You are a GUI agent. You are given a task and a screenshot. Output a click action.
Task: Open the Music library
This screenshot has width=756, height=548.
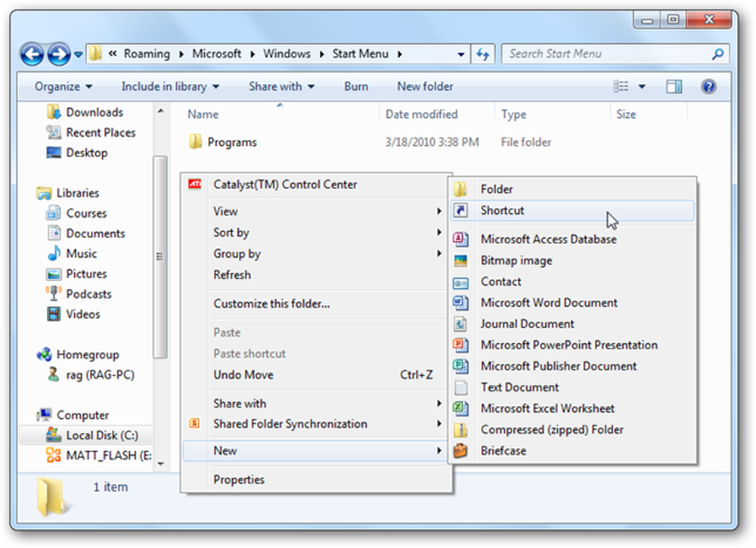coord(72,254)
